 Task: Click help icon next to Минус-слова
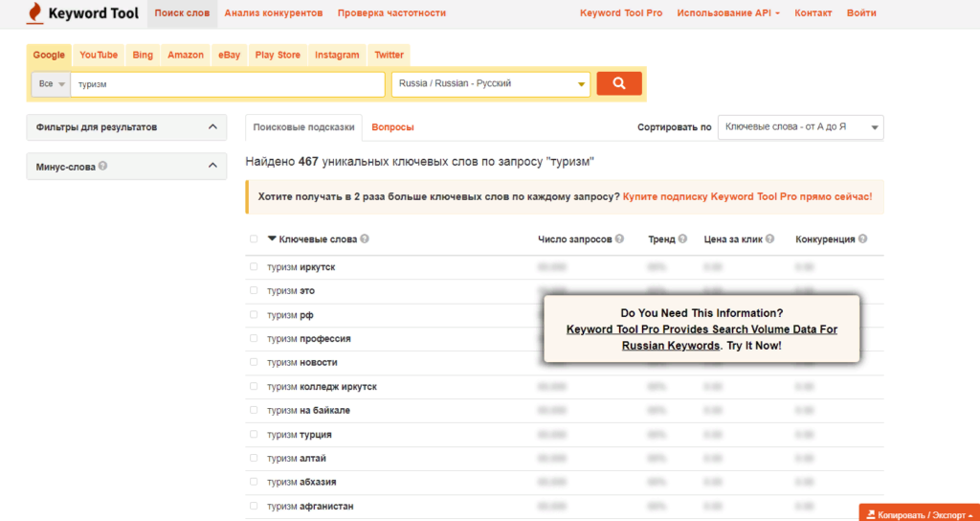coord(102,167)
